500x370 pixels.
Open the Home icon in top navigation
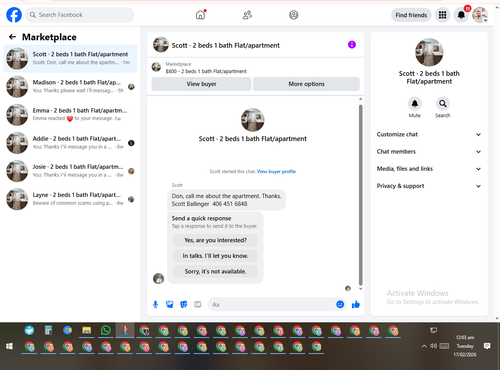[x=200, y=15]
